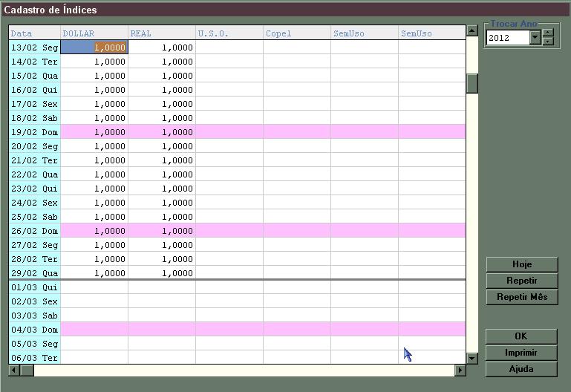The height and width of the screenshot is (392, 571).
Task: Click the Repetir Mês button
Action: (x=522, y=297)
